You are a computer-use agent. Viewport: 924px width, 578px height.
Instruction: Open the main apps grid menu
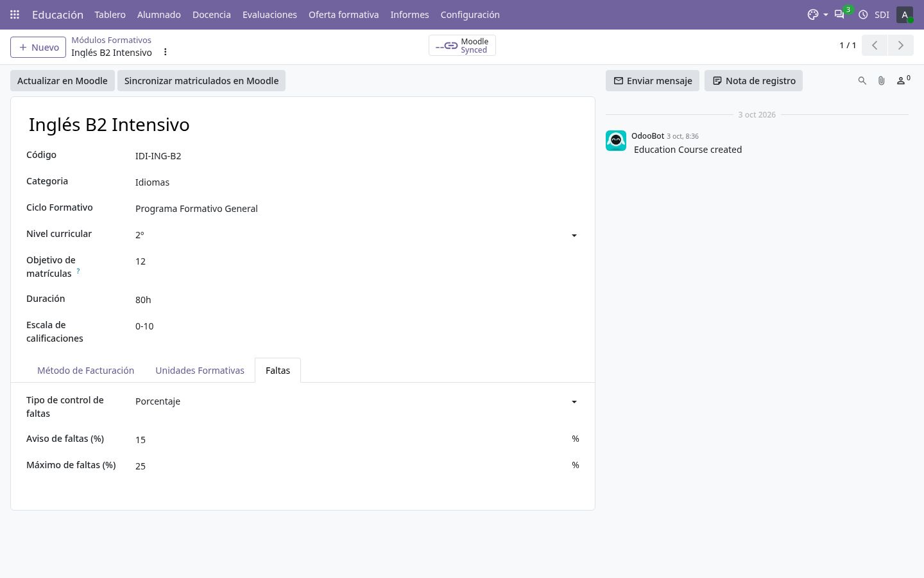tap(15, 14)
